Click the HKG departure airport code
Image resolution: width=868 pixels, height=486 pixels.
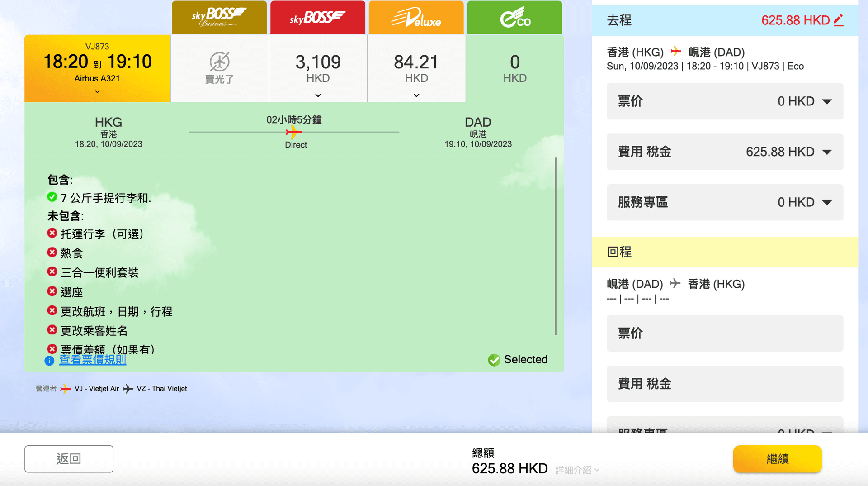108,122
